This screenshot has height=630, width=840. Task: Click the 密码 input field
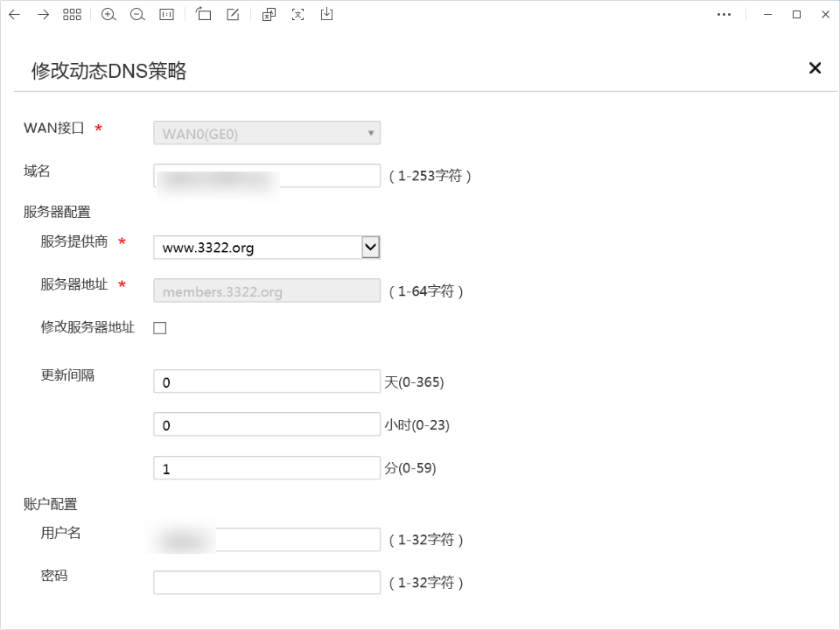(267, 583)
